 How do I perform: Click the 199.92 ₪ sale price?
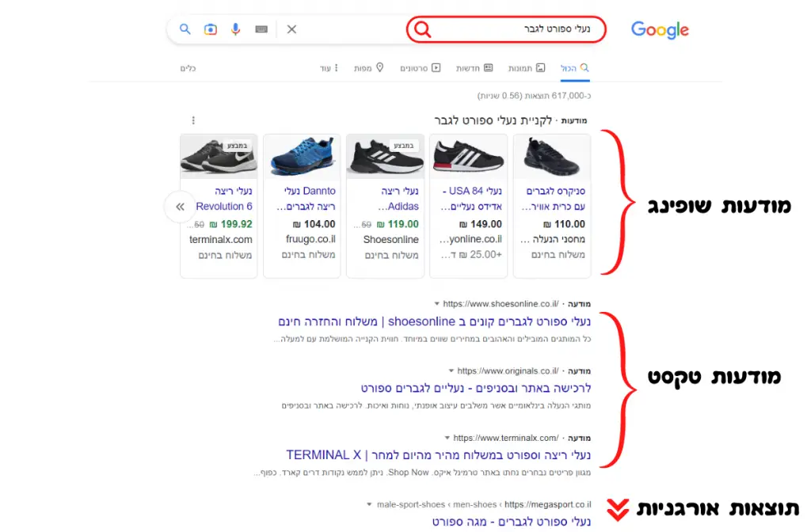(230, 224)
